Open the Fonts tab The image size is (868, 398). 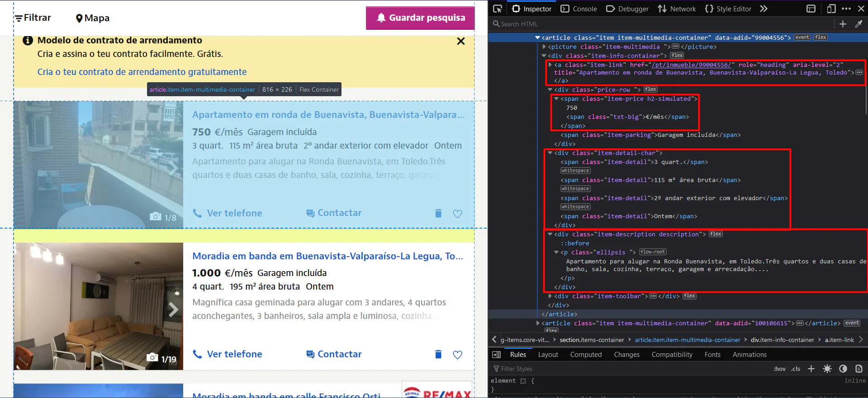pos(712,355)
